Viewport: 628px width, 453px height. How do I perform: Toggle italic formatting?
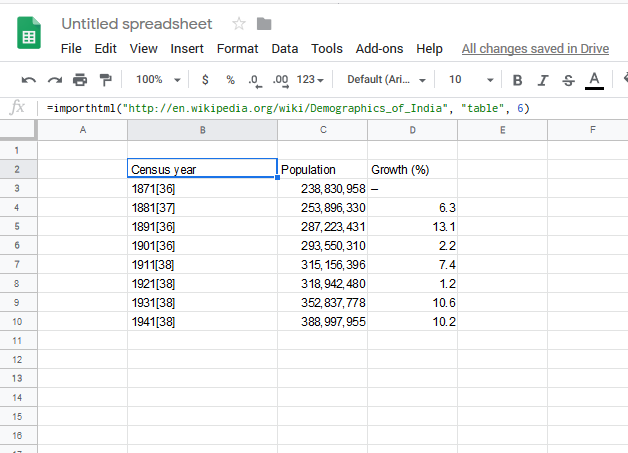(543, 80)
